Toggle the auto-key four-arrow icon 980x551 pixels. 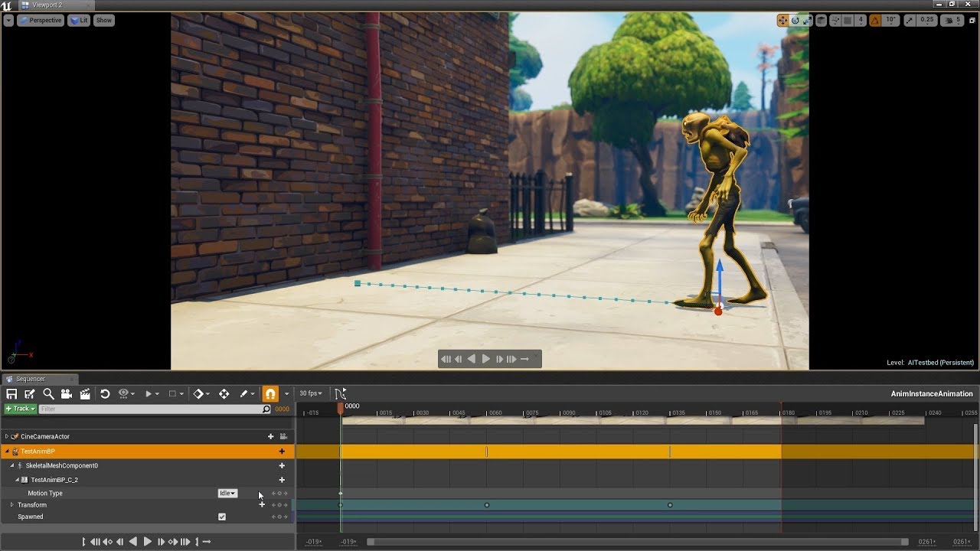coord(224,394)
